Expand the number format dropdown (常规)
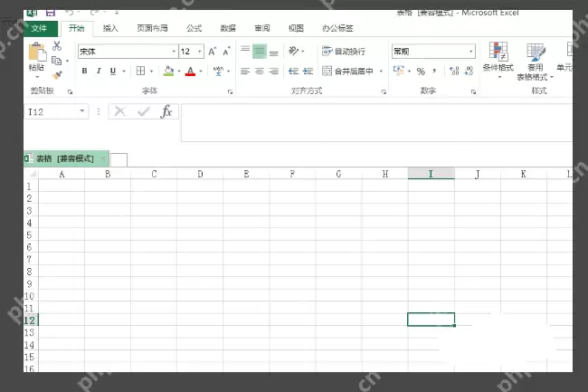Screen dimensions: 588x392 470,52
